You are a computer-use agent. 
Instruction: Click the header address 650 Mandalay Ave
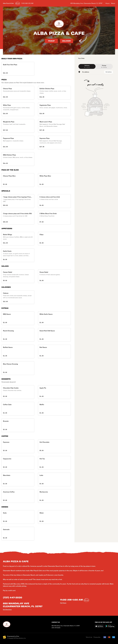(x=86, y=4)
